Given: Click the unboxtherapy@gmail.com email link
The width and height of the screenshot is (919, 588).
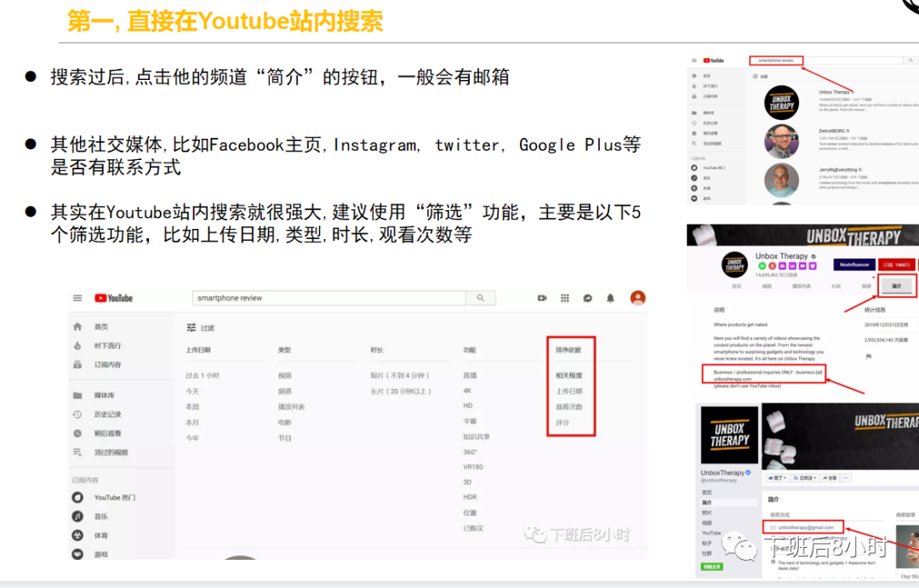Looking at the screenshot, I should (805, 528).
